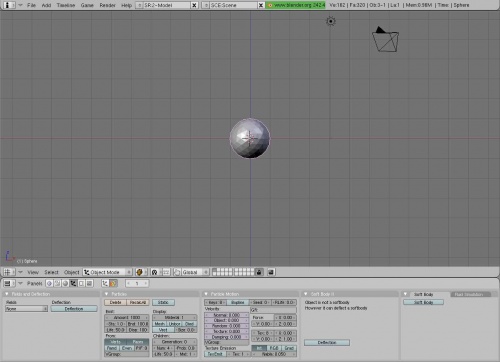Open the Timeline menu
The height and width of the screenshot is (362, 500).
(66, 5)
